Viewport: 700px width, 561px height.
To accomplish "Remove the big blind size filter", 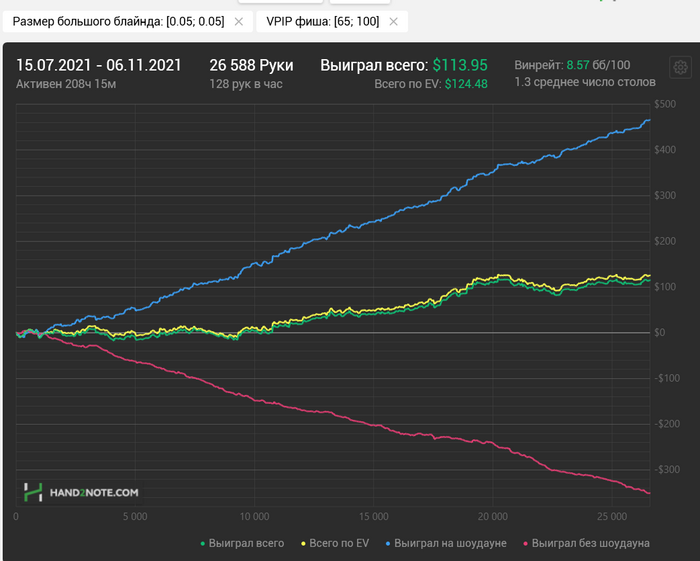I will pos(239,21).
